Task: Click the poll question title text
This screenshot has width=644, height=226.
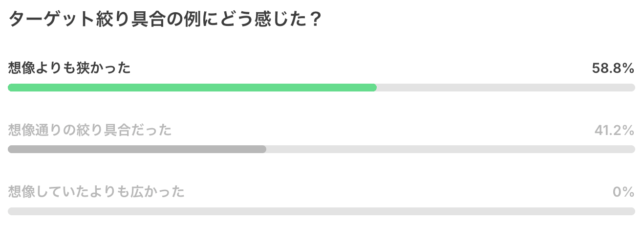Action: (x=165, y=20)
